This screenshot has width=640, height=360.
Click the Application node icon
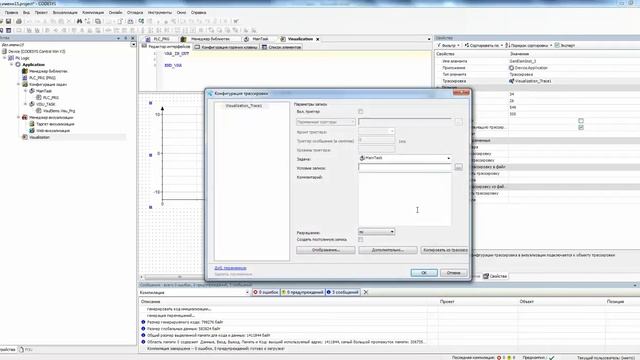[18, 64]
